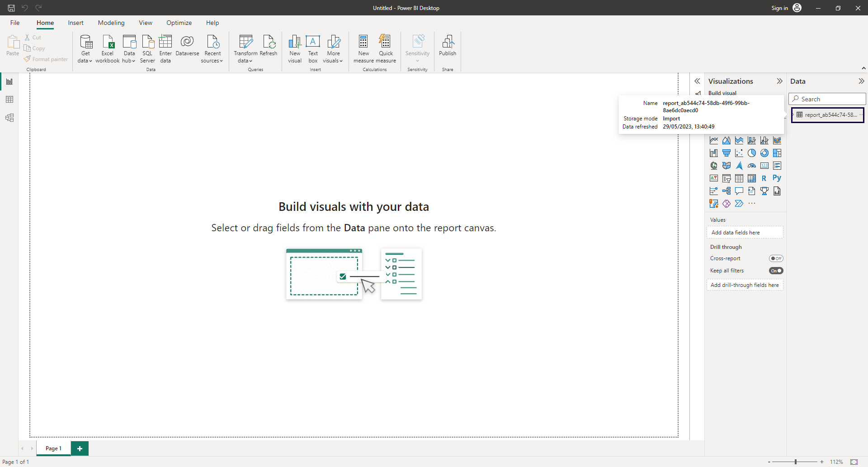Click the Refresh button in the ribbon

click(269, 48)
